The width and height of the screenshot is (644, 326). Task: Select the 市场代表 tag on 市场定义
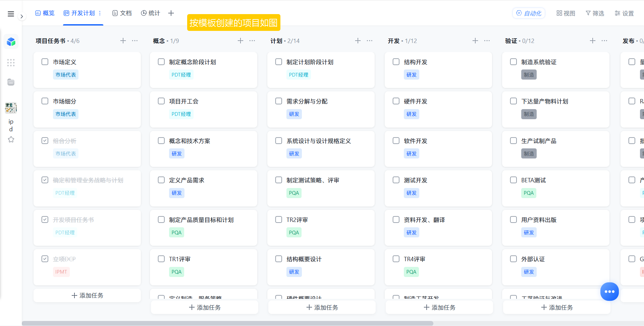(66, 75)
